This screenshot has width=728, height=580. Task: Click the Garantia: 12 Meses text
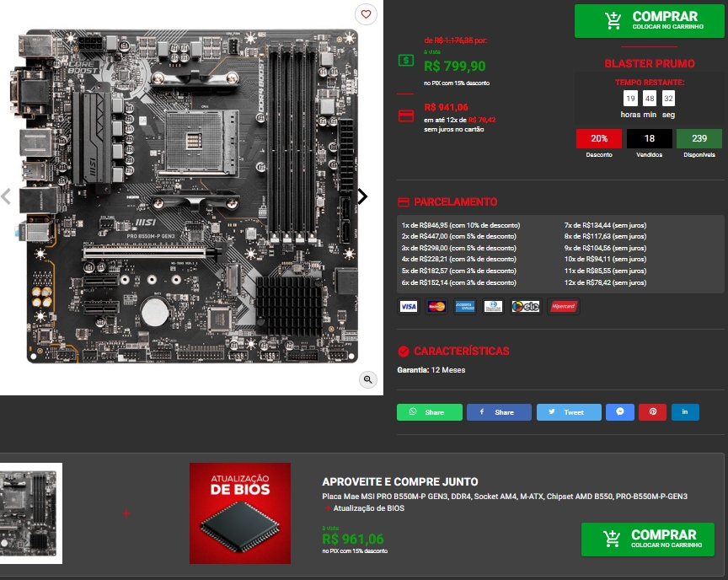click(431, 370)
